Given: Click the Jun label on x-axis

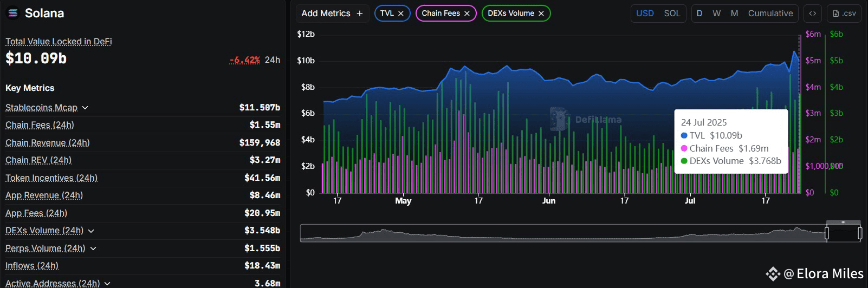Looking at the screenshot, I should pos(549,201).
